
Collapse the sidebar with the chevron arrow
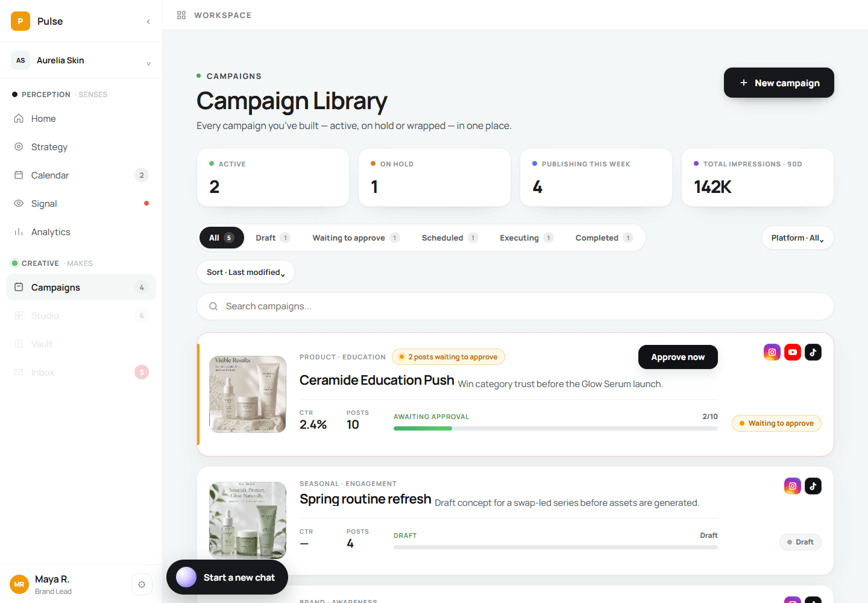pyautogui.click(x=148, y=22)
